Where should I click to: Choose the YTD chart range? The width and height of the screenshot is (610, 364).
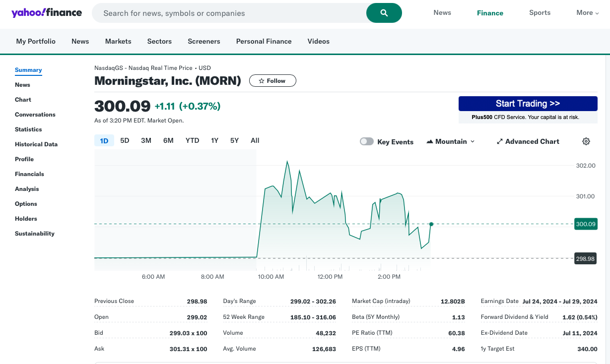192,140
